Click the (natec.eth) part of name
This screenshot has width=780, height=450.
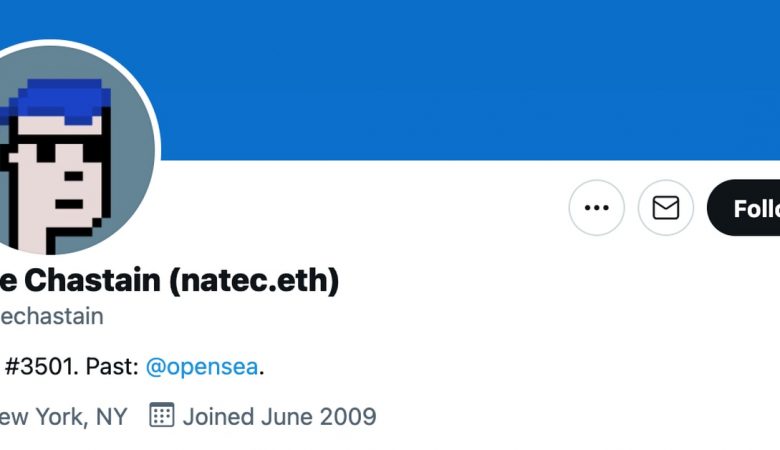coord(254,281)
